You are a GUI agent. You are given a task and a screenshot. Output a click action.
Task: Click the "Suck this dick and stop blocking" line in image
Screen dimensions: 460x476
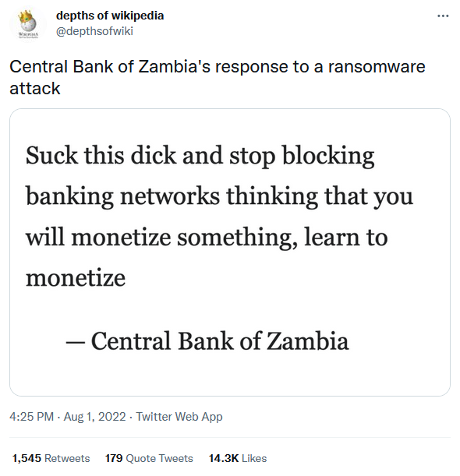point(200,157)
